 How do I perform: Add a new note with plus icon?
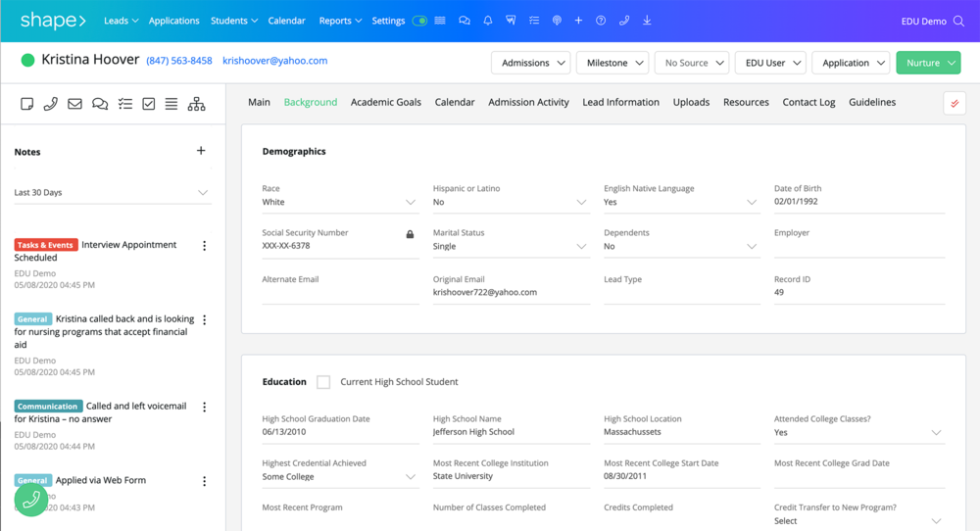tap(201, 151)
